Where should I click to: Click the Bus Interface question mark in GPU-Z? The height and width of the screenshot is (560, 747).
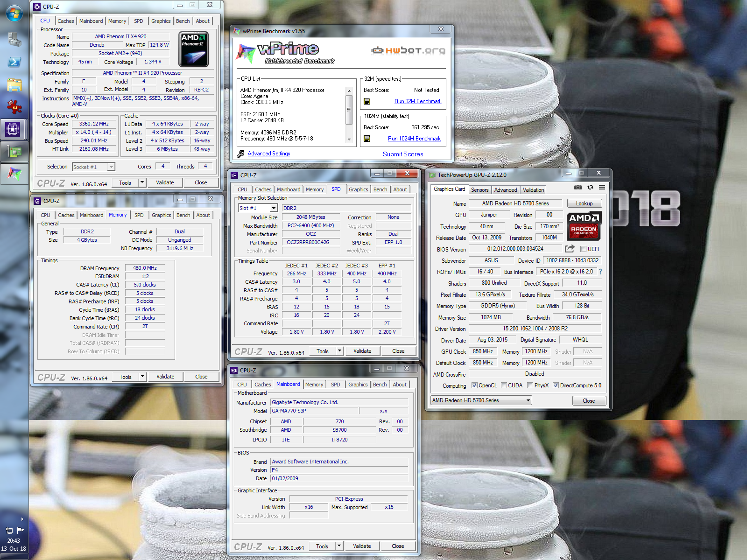[600, 272]
